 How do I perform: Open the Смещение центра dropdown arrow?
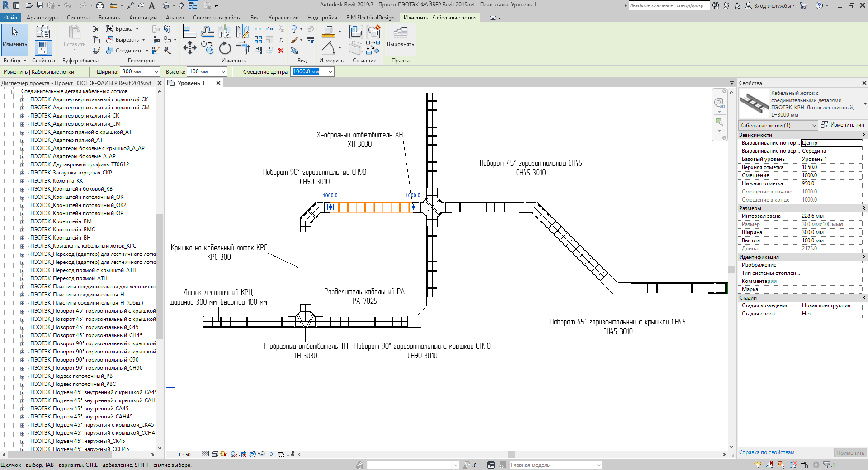pos(330,71)
